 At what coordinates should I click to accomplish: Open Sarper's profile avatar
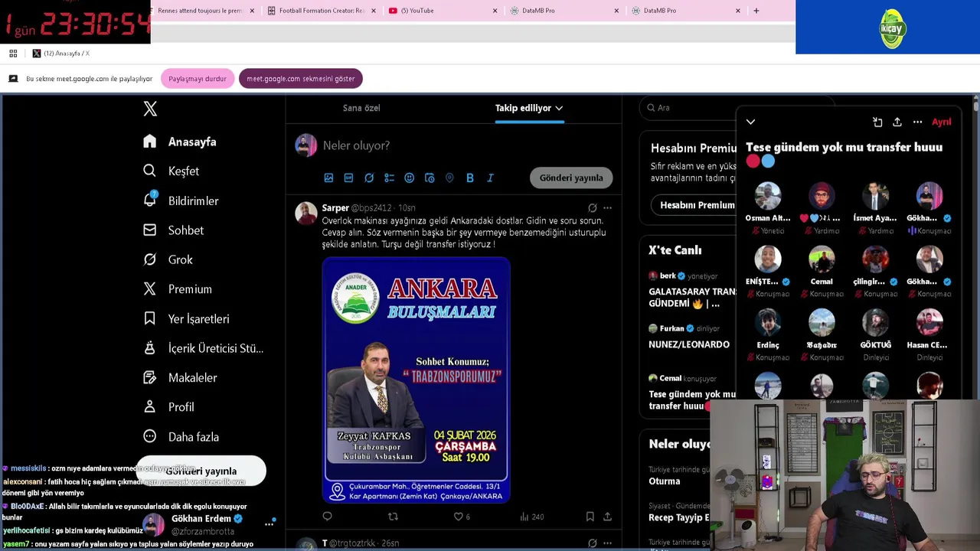coord(306,213)
